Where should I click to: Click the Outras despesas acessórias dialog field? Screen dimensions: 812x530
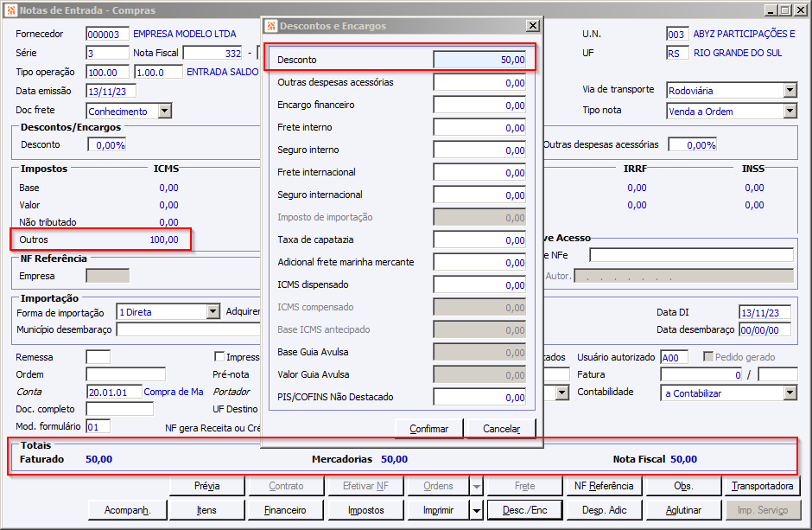480,82
